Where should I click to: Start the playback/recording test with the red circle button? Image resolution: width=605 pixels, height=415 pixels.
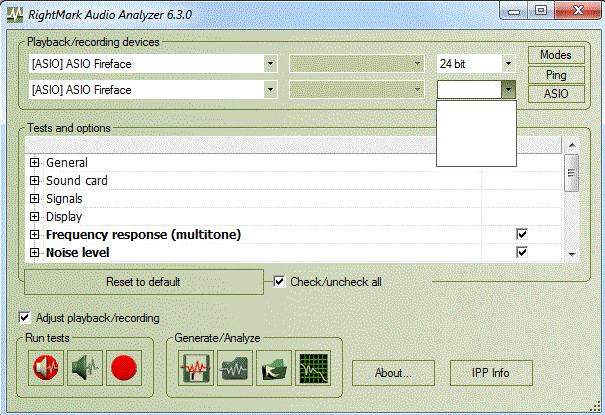(124, 368)
